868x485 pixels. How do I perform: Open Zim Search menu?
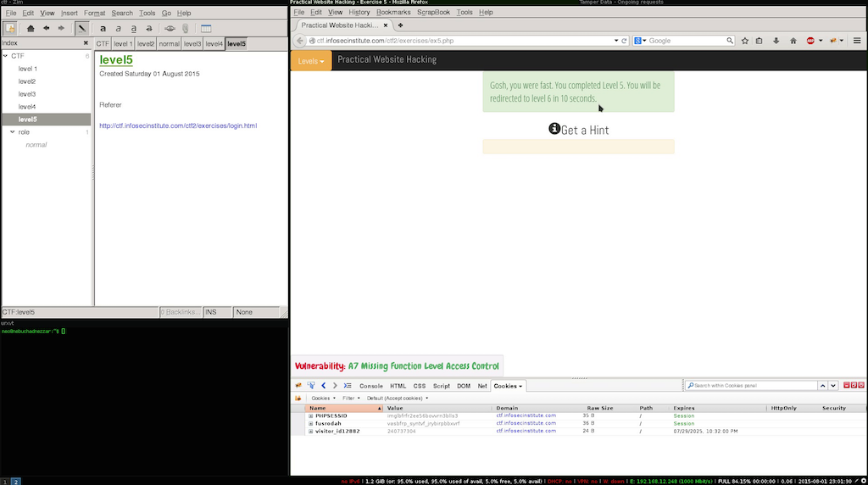[x=122, y=13]
